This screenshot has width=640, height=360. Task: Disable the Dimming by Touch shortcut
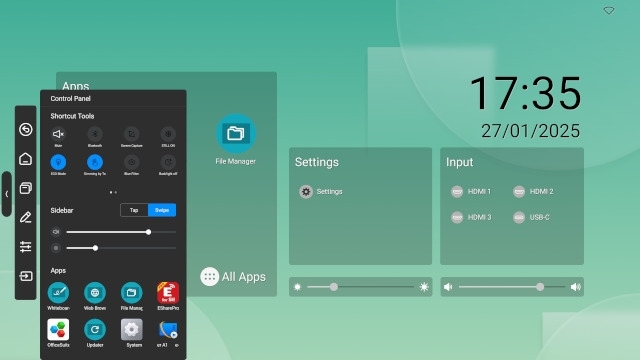click(95, 162)
